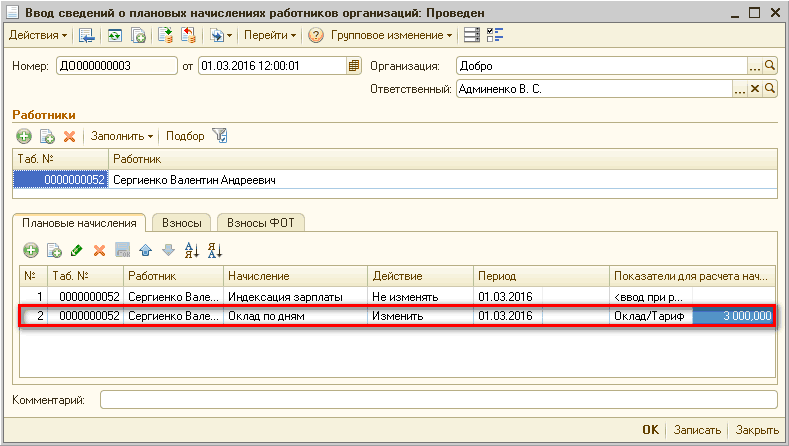Screen dimensions: 789x446
Task: Expand the Перейти dropdown menu
Action: click(x=270, y=36)
